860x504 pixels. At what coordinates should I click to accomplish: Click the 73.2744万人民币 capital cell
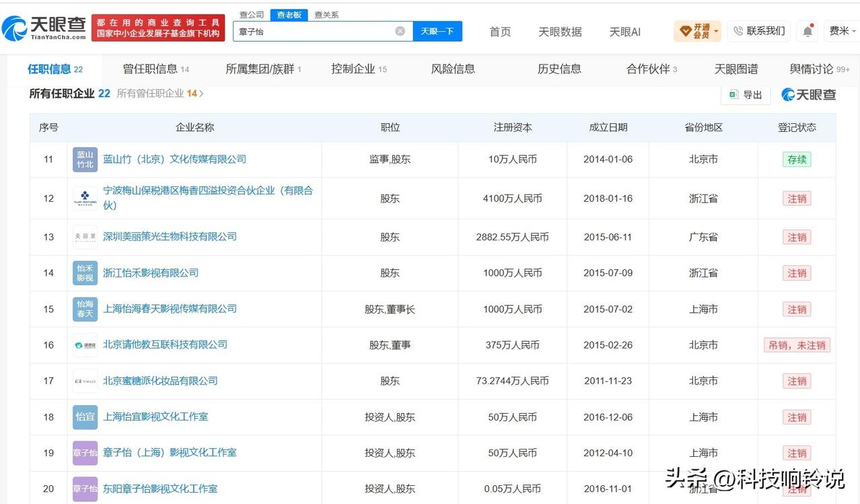click(513, 381)
